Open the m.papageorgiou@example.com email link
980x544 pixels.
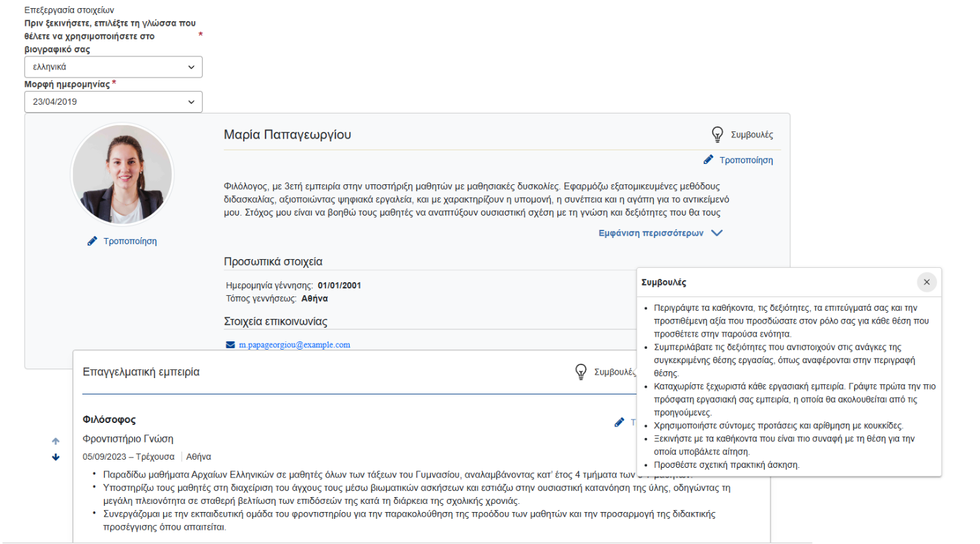pos(294,345)
